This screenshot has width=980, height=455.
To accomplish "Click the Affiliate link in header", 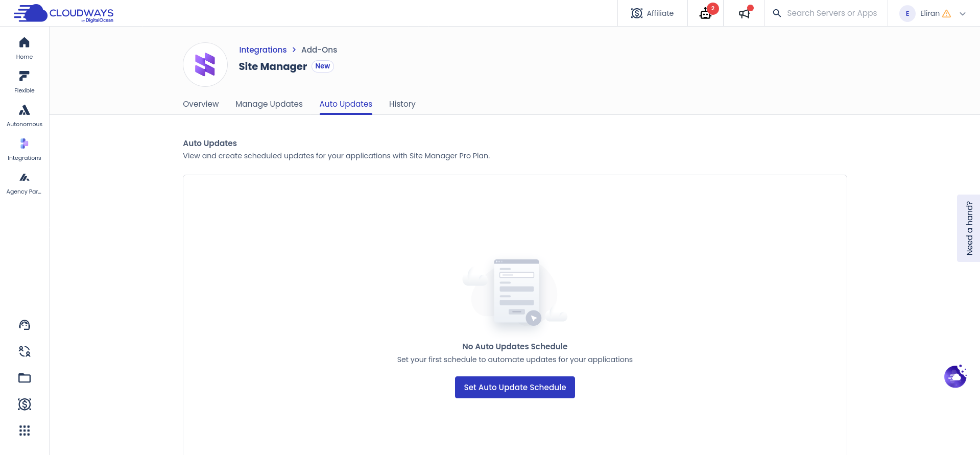I will click(x=653, y=13).
